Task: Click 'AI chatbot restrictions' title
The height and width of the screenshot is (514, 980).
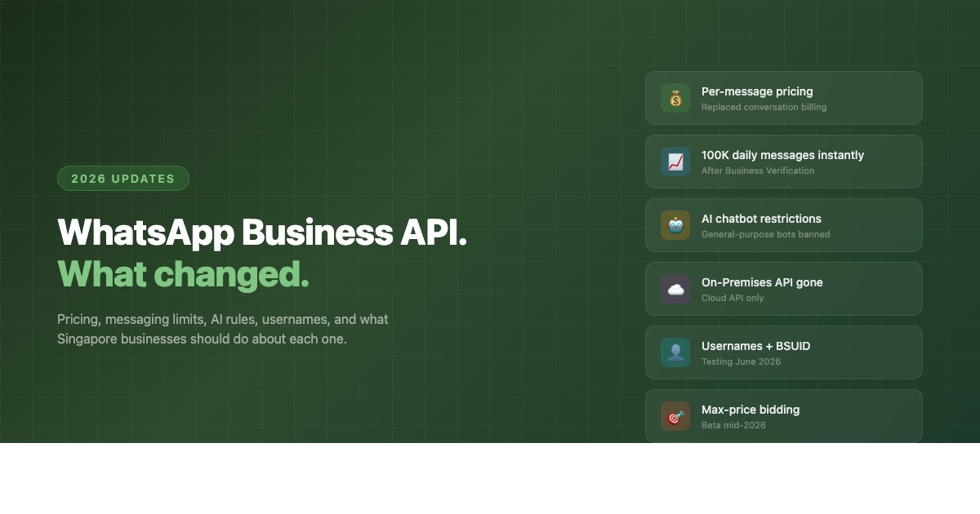Action: pos(761,219)
